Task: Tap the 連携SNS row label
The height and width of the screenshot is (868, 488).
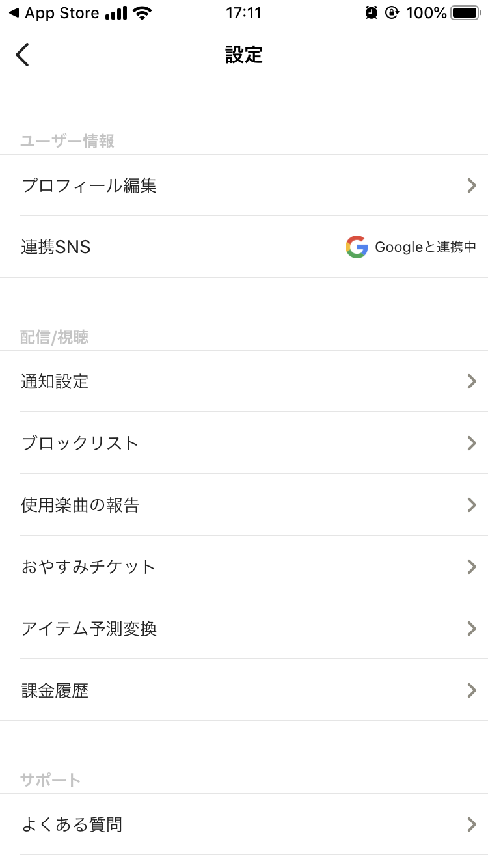Action: [56, 247]
